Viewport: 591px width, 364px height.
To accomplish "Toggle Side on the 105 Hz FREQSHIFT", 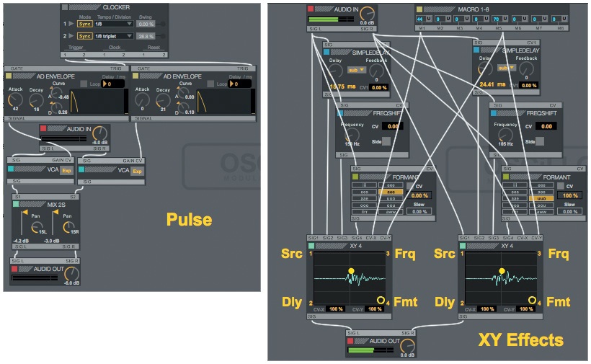I will click(x=540, y=142).
